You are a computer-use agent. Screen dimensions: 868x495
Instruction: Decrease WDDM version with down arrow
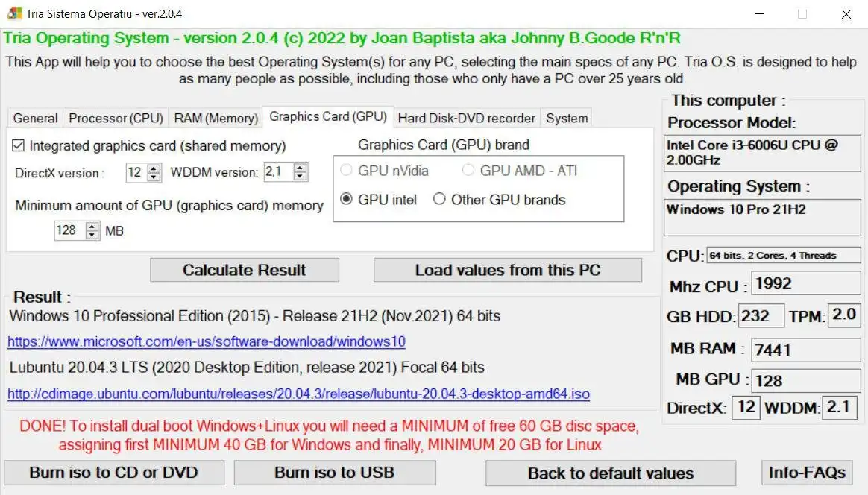[x=300, y=177]
